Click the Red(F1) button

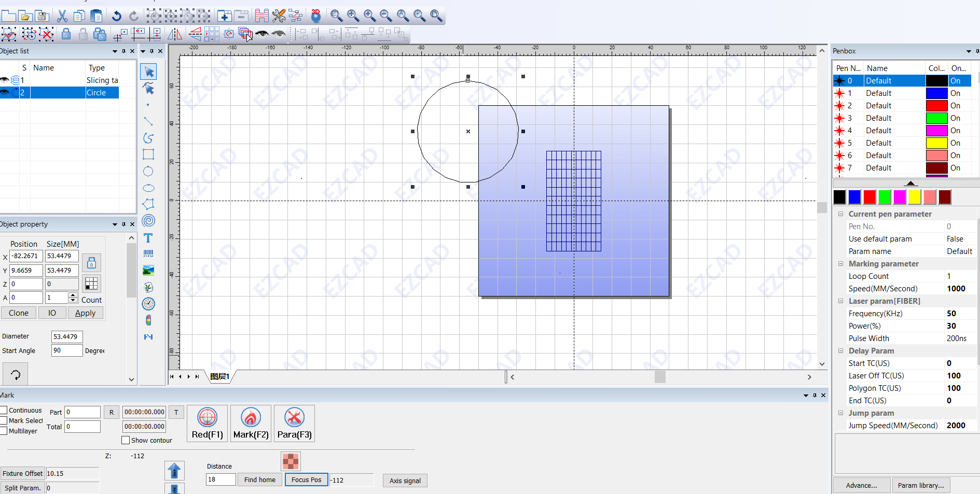click(x=207, y=424)
